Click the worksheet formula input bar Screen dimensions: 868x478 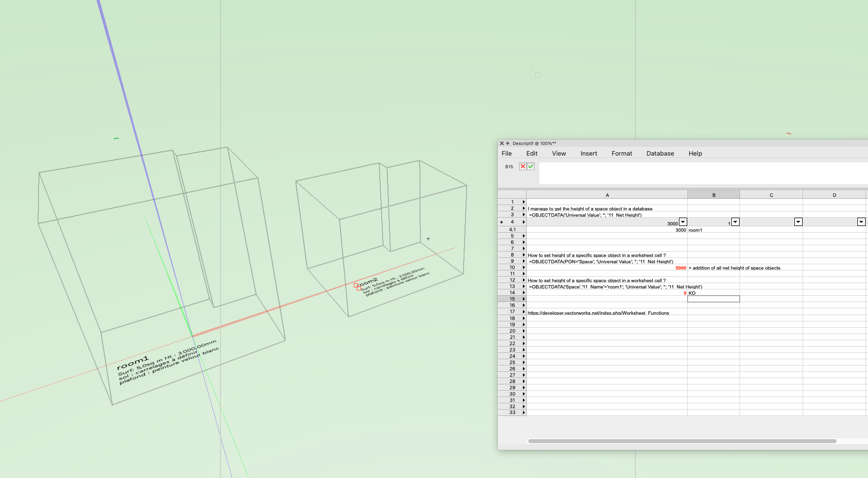click(703, 173)
